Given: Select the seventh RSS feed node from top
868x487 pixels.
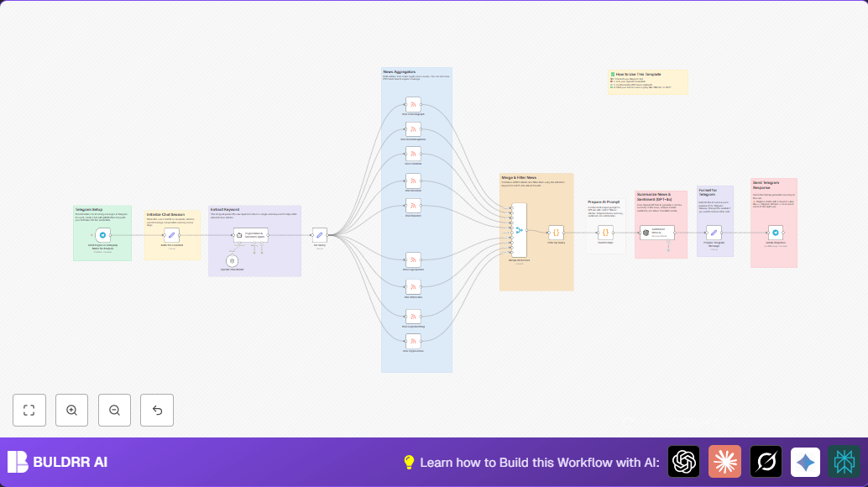Looking at the screenshot, I should pyautogui.click(x=413, y=287).
